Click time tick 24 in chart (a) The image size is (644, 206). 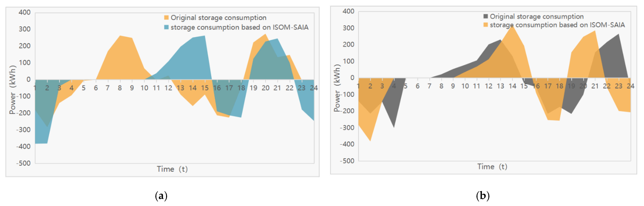[313, 88]
